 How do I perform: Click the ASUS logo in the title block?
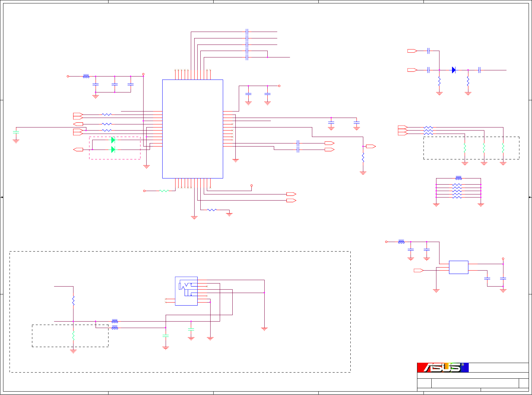tap(443, 367)
